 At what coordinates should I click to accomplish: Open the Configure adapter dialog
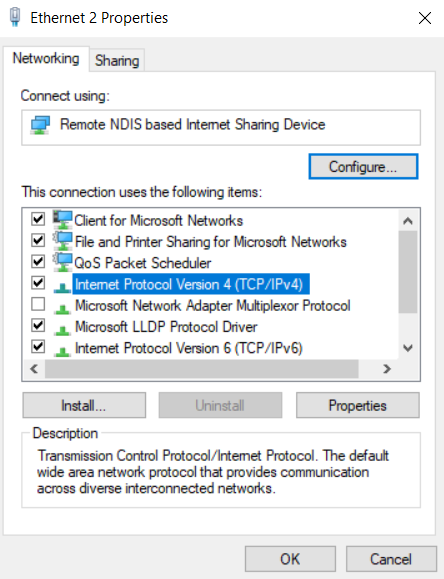pyautogui.click(x=363, y=167)
